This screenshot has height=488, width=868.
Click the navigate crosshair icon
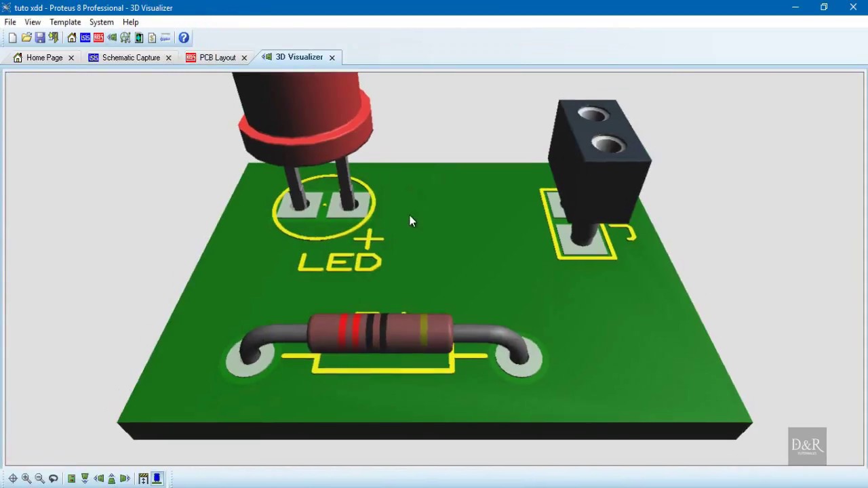(x=13, y=479)
